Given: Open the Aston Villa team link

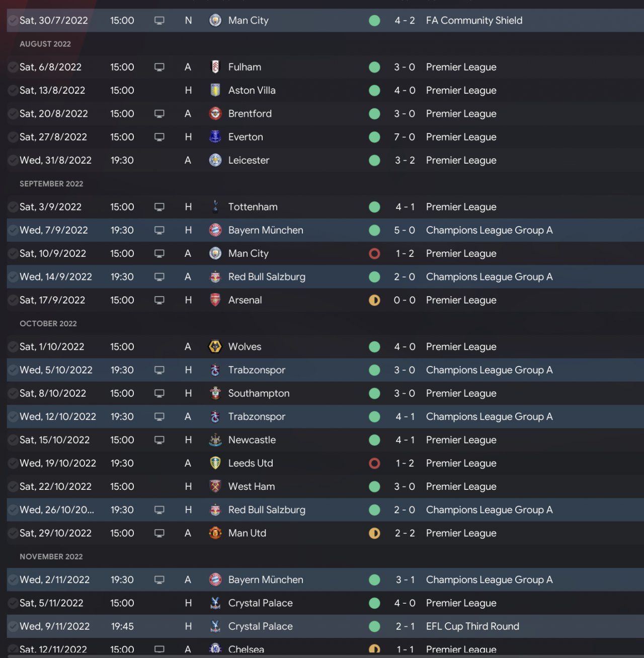Looking at the screenshot, I should [x=252, y=91].
